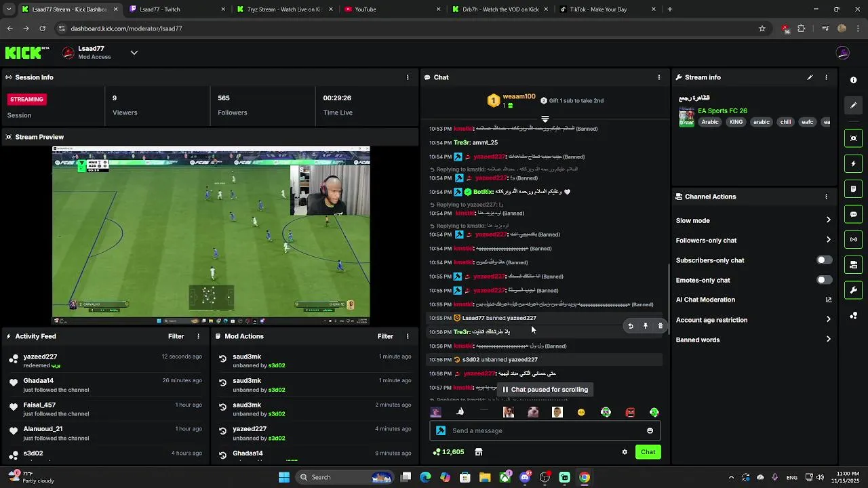This screenshot has height=488, width=868.
Task: Open the notes document icon in sidebar
Action: tap(853, 188)
